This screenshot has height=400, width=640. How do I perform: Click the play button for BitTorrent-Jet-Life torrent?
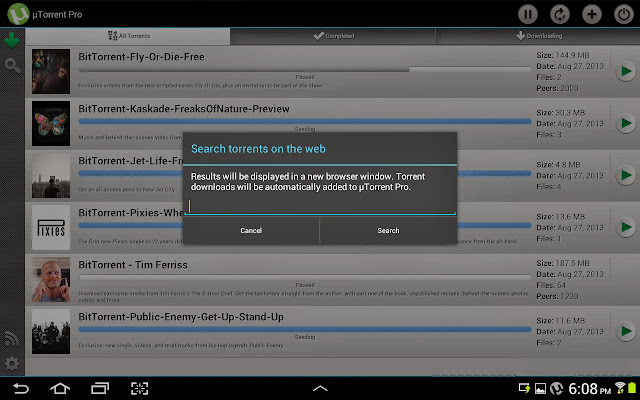pyautogui.click(x=625, y=175)
